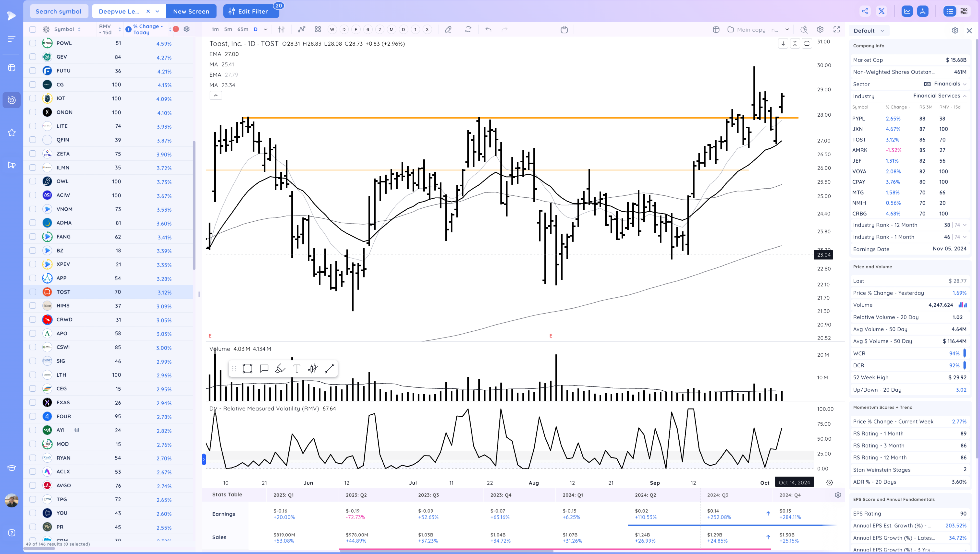Switch to the 65m timeframe

click(x=244, y=29)
